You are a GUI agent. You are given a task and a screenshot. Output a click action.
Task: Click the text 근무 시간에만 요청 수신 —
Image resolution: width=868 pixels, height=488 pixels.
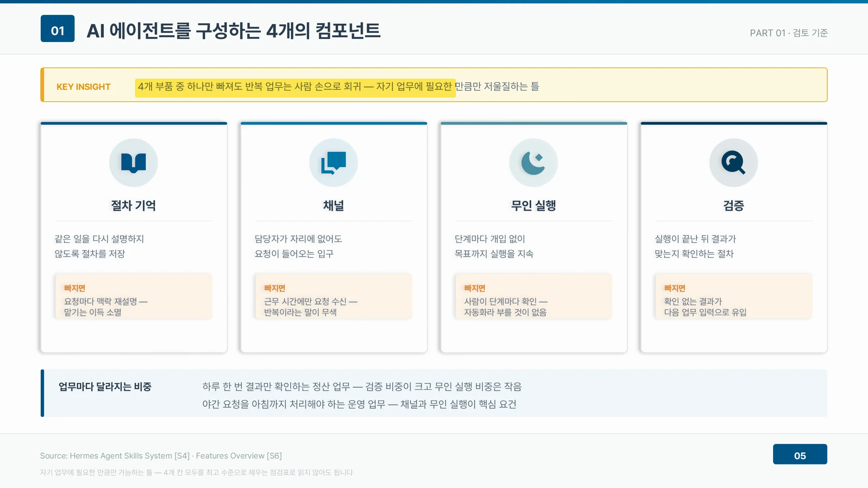tap(311, 301)
